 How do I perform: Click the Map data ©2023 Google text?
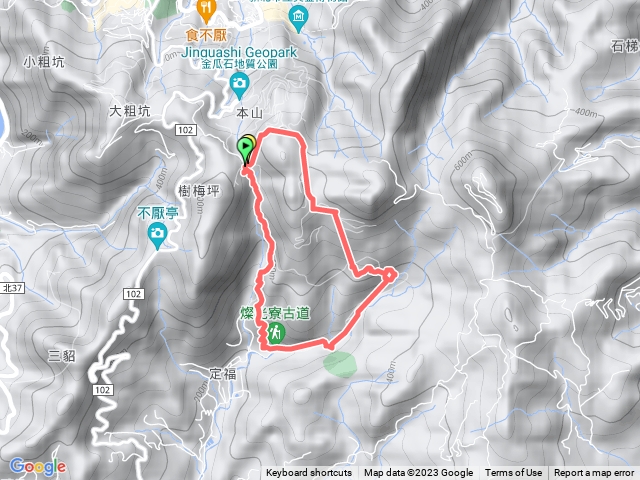tap(418, 473)
